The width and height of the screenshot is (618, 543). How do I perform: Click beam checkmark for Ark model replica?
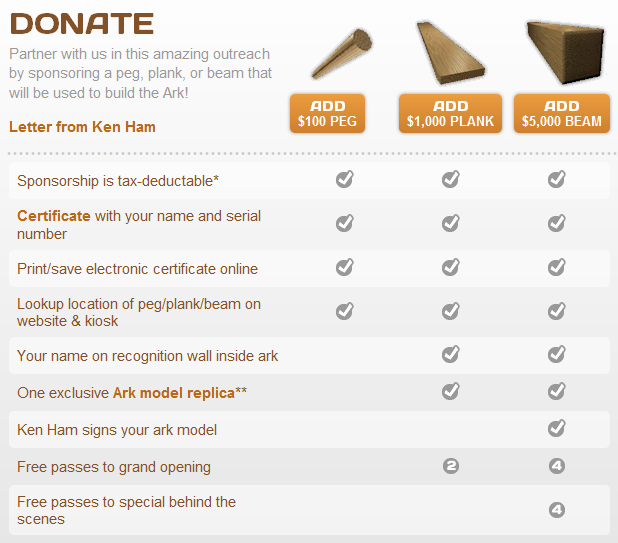click(557, 391)
